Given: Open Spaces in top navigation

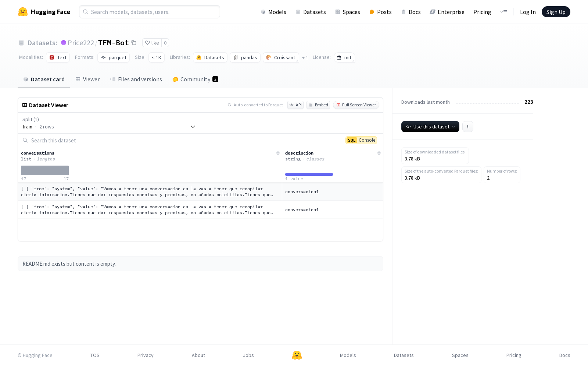Looking at the screenshot, I should 348,12.
